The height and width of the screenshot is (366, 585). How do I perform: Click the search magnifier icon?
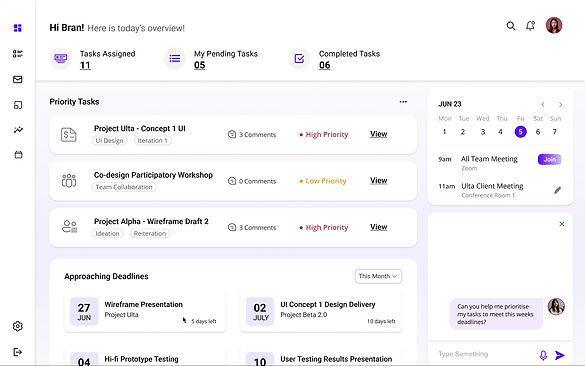click(511, 26)
